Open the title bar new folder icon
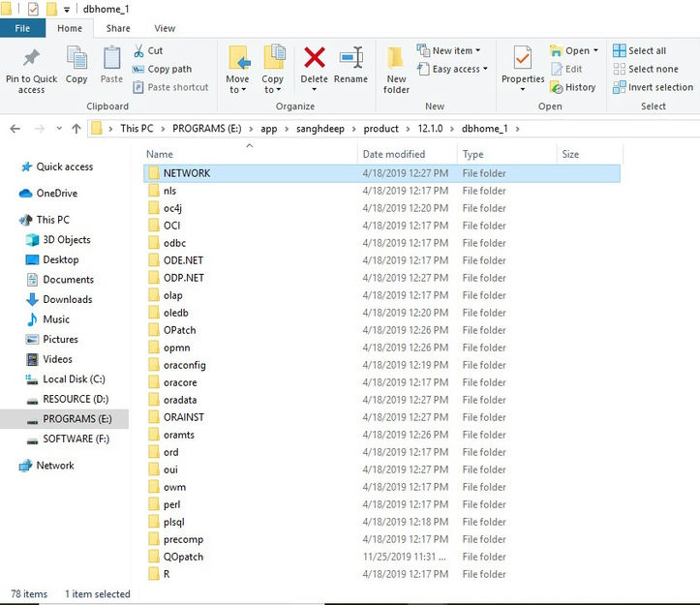This screenshot has height=605, width=700. coord(51,9)
